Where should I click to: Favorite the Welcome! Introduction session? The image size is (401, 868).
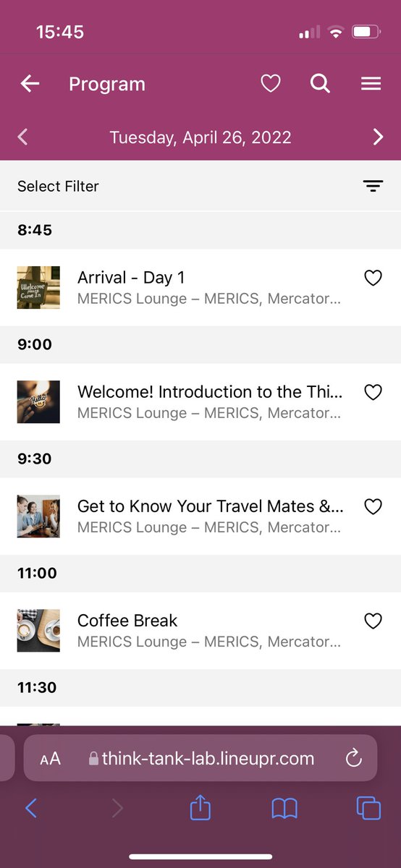coord(373,392)
